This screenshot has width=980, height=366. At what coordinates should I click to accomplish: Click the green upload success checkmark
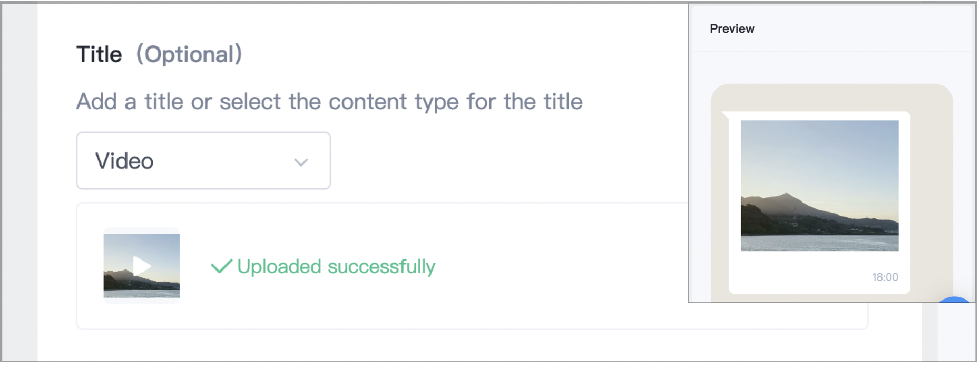coord(221,266)
